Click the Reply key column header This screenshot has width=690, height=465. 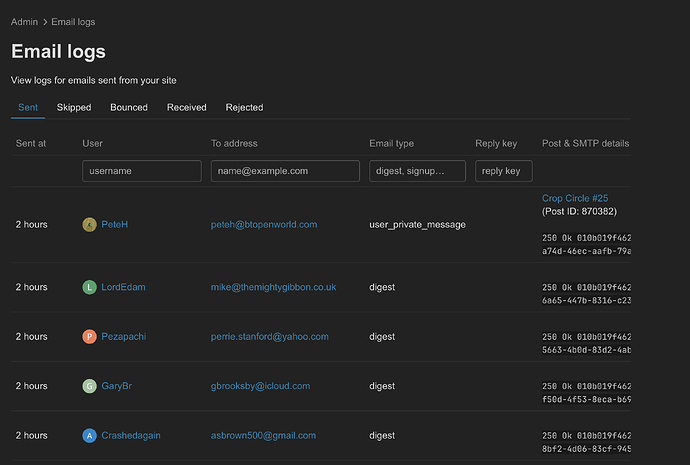(496, 143)
